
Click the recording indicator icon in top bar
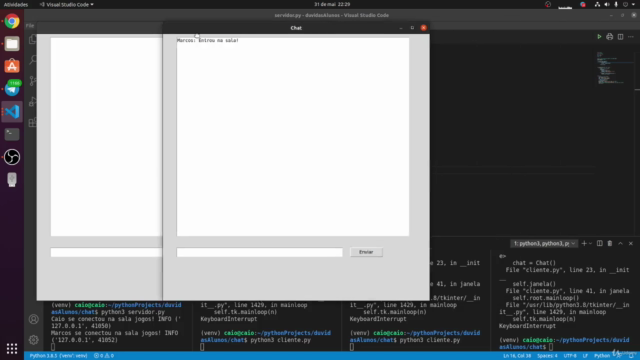point(548,4)
